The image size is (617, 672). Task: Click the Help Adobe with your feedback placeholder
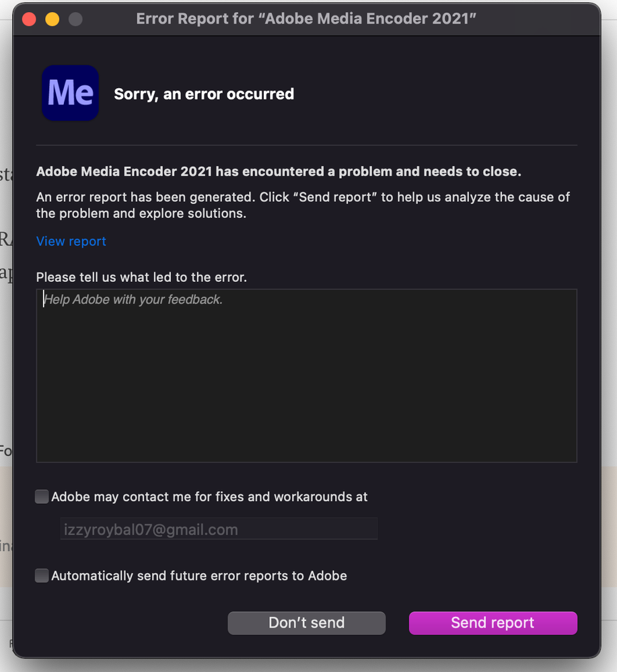click(133, 299)
